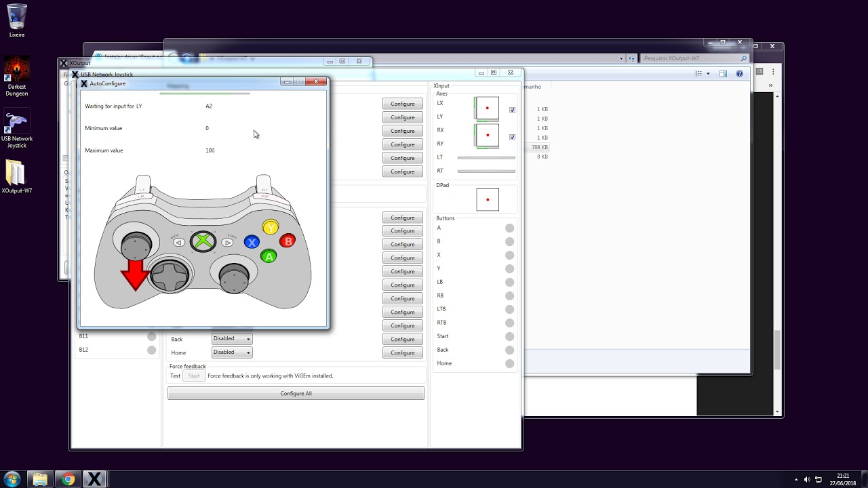Screen dimensions: 868x488
Task: Open the Lixeira recycle bin desktop icon
Action: (x=17, y=20)
